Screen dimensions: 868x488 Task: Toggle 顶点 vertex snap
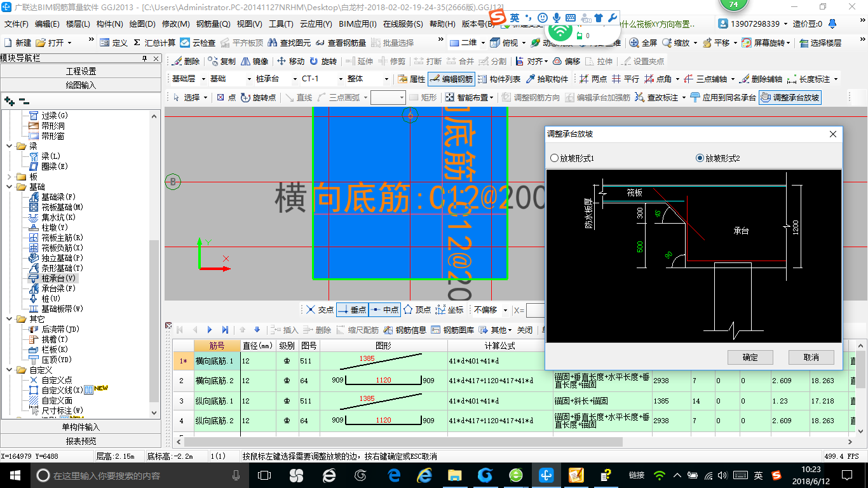416,310
